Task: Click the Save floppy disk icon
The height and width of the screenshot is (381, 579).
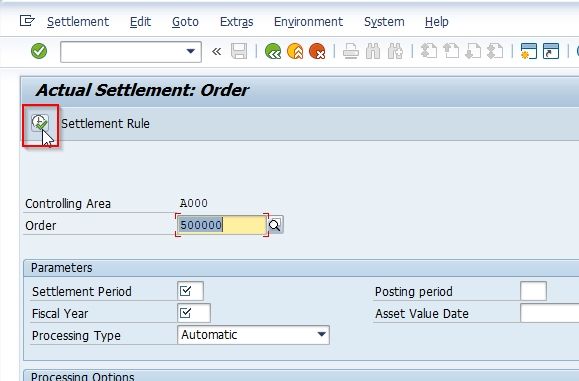Action: coord(239,51)
